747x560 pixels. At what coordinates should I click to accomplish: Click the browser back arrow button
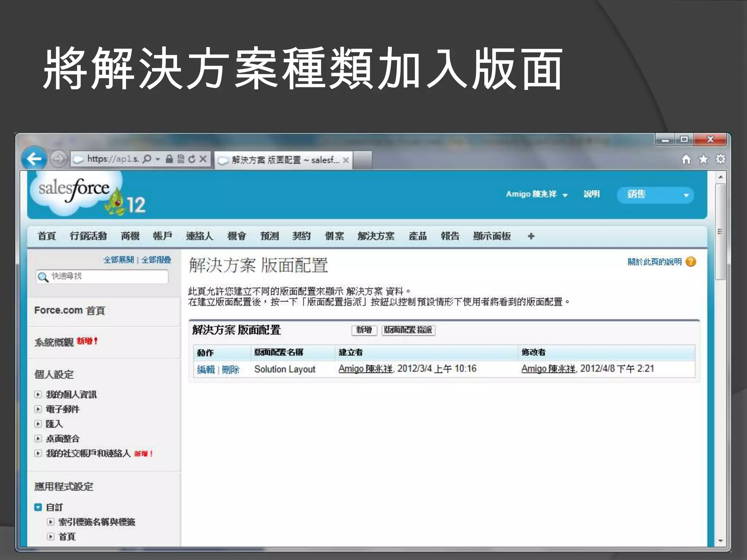pyautogui.click(x=34, y=159)
